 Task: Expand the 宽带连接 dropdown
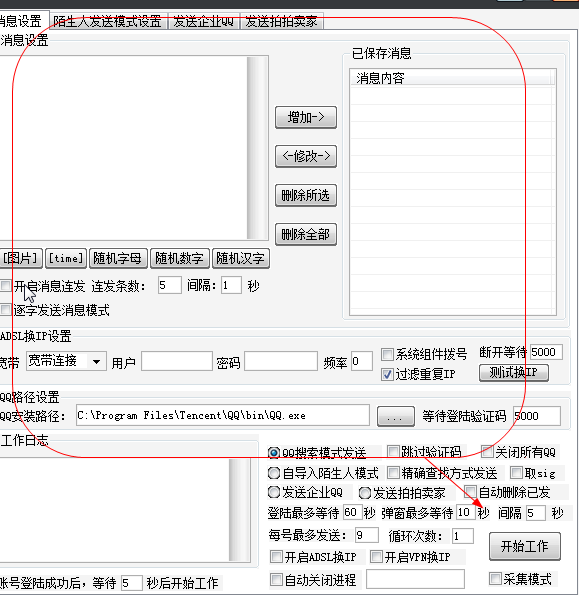click(x=96, y=361)
